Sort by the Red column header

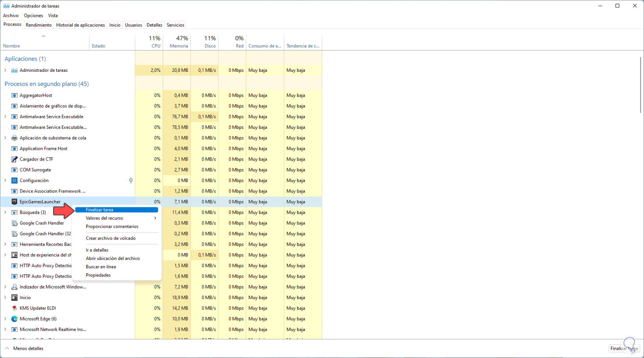coord(232,42)
